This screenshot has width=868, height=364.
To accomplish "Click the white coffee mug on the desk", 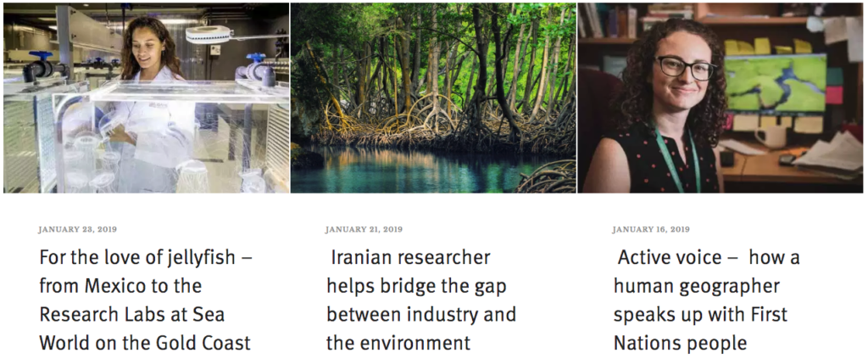I will point(770,137).
